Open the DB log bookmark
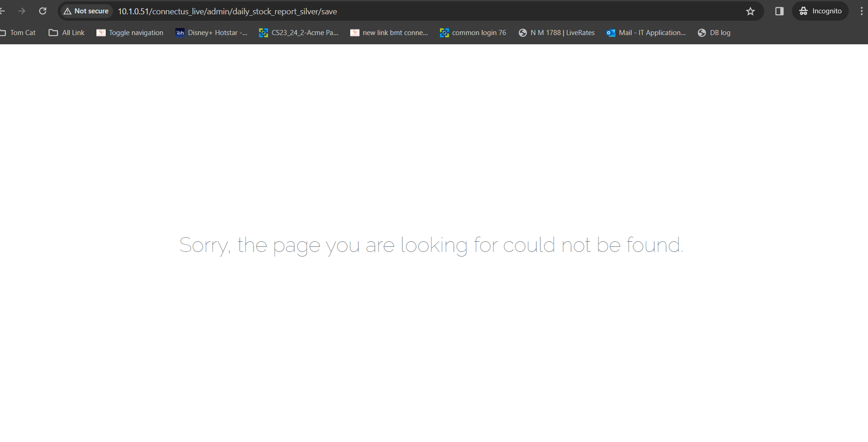Viewport: 868px width, 442px height. pos(714,33)
